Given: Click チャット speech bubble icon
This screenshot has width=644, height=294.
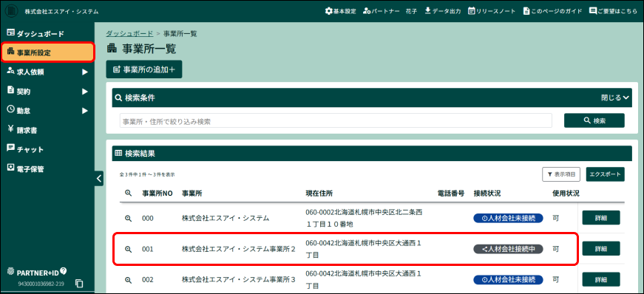Looking at the screenshot, I should click(10, 148).
